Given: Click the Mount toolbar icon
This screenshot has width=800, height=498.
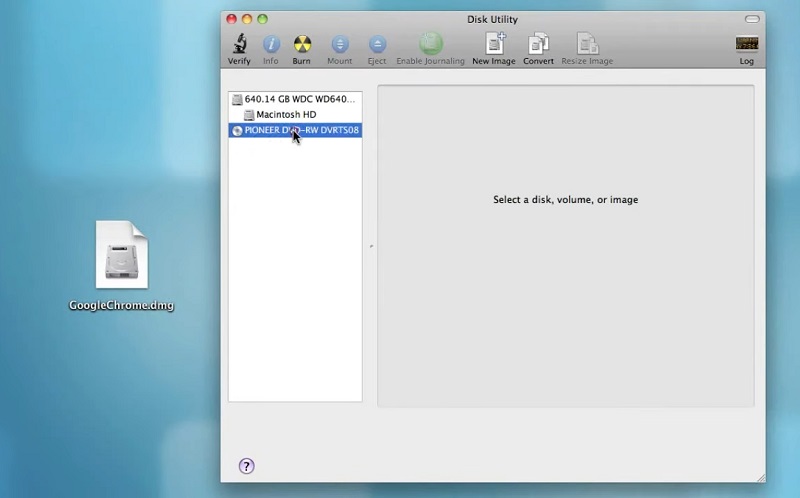Looking at the screenshot, I should click(339, 44).
